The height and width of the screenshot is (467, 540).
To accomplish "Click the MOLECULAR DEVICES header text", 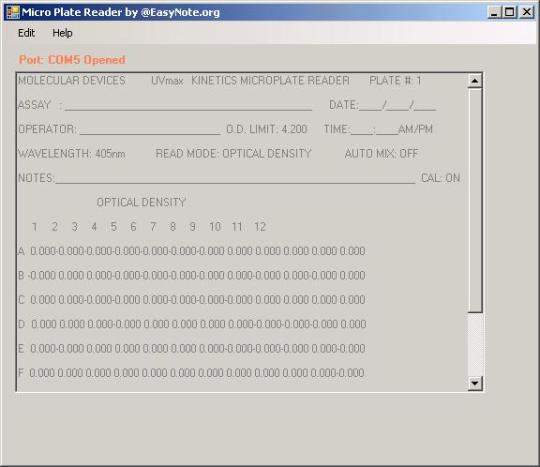I will pos(72,81).
